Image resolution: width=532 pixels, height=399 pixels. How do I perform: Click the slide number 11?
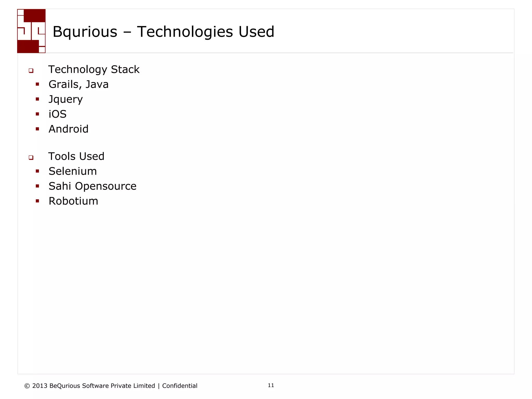[x=271, y=385]
